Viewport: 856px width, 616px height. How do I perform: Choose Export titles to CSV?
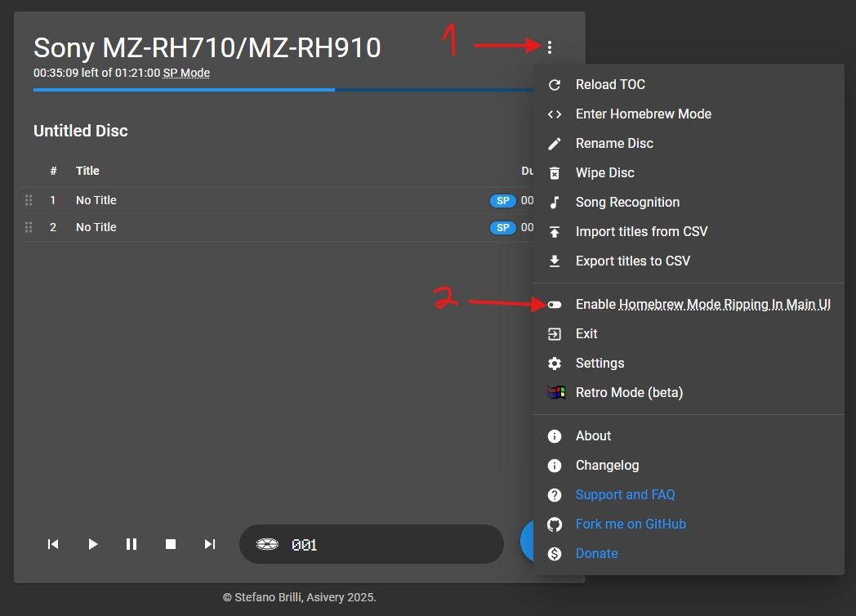[x=689, y=261]
